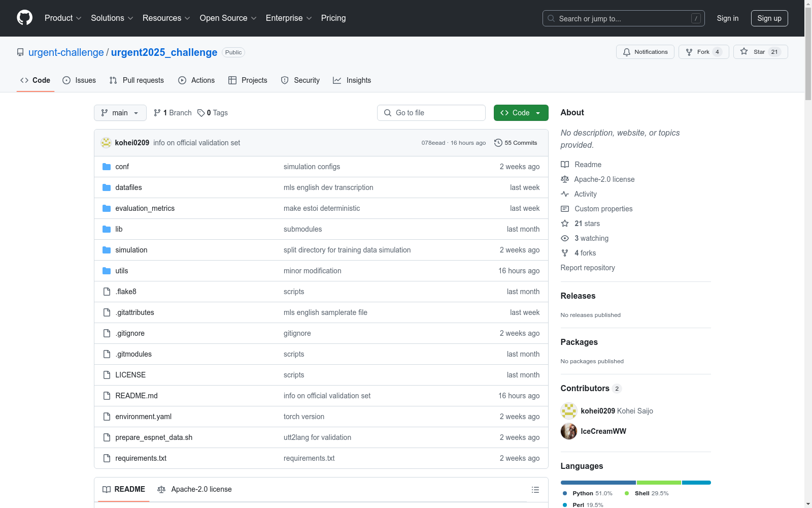Click the tag icon next to 0 Tags
Viewport: 812px width, 508px height.
point(201,113)
